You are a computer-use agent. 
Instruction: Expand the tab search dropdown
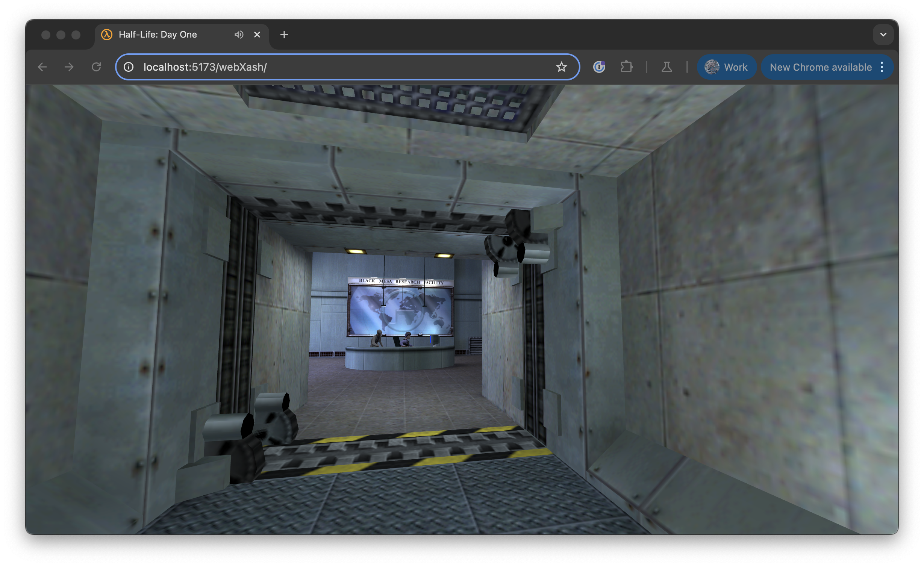point(883,35)
